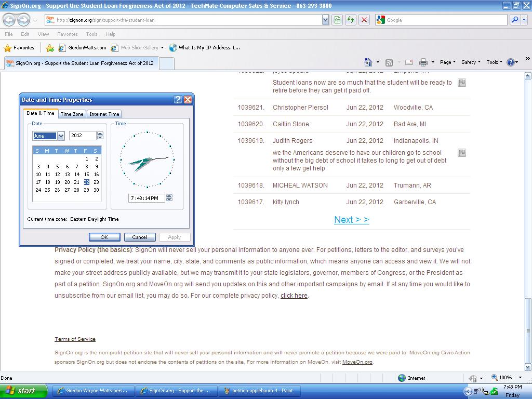
Task: Click the zoom magnifier in status bar
Action: coord(495,377)
